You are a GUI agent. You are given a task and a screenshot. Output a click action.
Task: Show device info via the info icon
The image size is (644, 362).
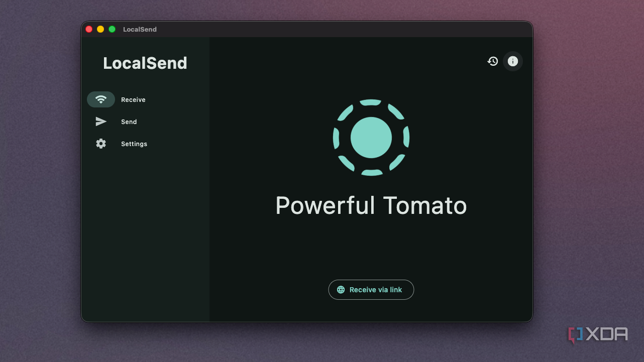pyautogui.click(x=513, y=61)
